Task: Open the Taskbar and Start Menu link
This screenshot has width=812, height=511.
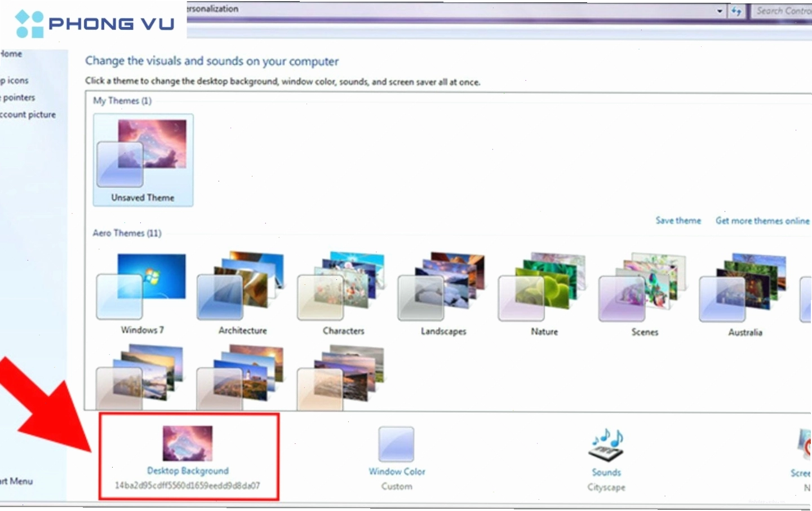Action: click(17, 481)
